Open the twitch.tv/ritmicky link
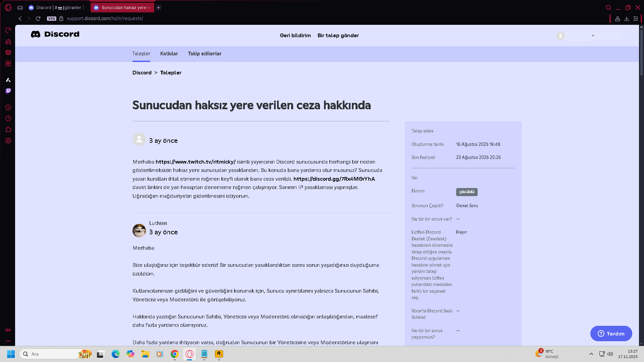The width and height of the screenshot is (644, 362). pos(196,162)
